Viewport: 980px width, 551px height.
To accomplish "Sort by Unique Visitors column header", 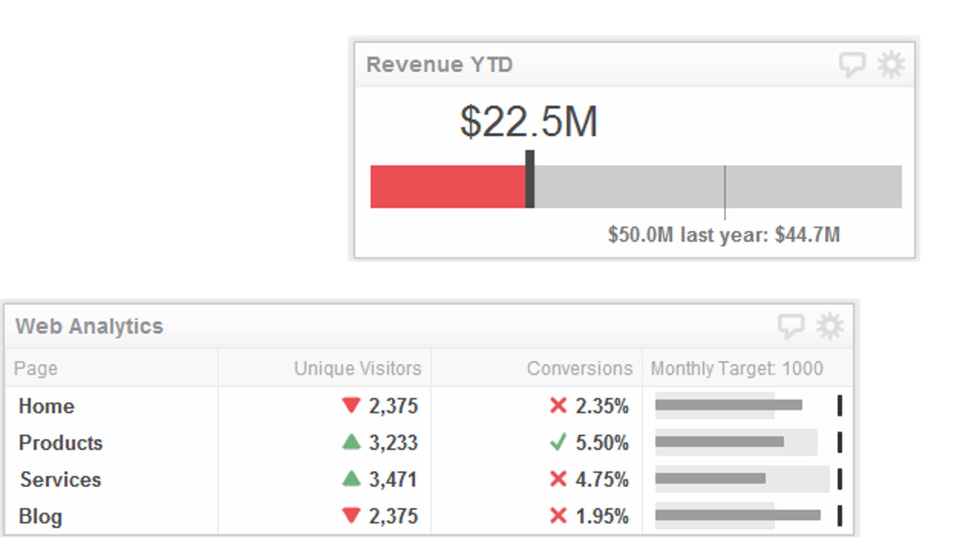I will [x=357, y=368].
